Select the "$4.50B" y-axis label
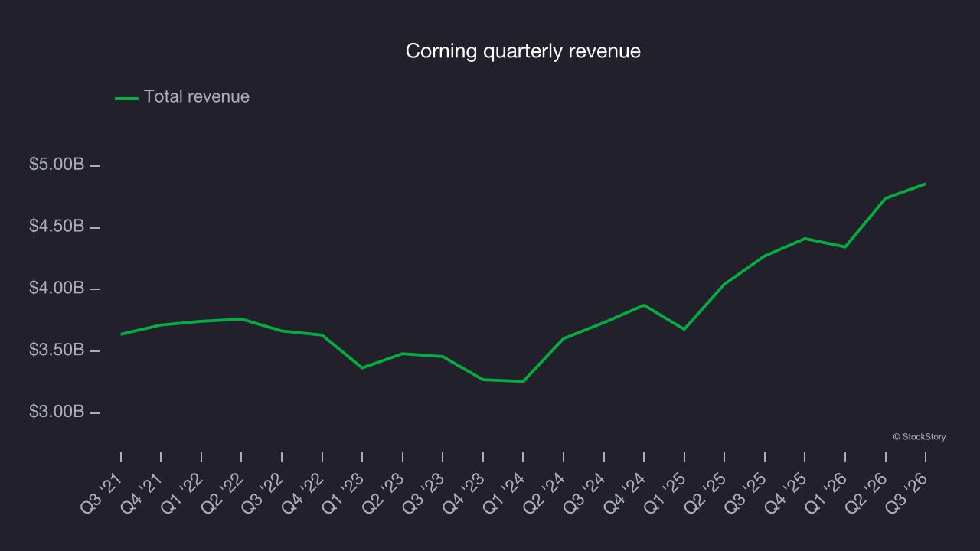Image resolution: width=980 pixels, height=551 pixels. [x=57, y=227]
